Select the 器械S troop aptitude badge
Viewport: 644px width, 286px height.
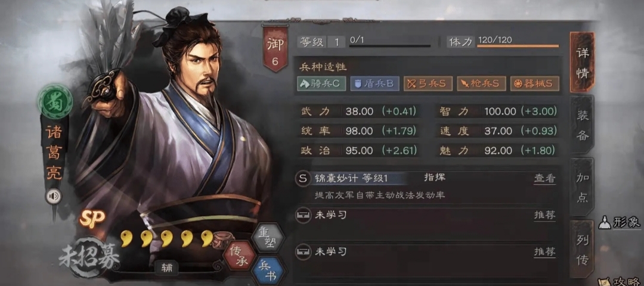[534, 83]
